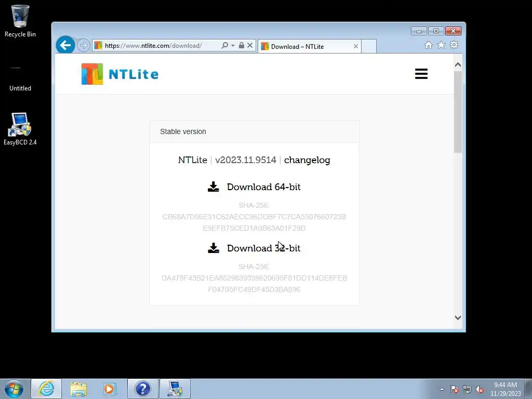This screenshot has width=532, height=399.
Task: Click the Download 64-bit link
Action: [x=263, y=187]
